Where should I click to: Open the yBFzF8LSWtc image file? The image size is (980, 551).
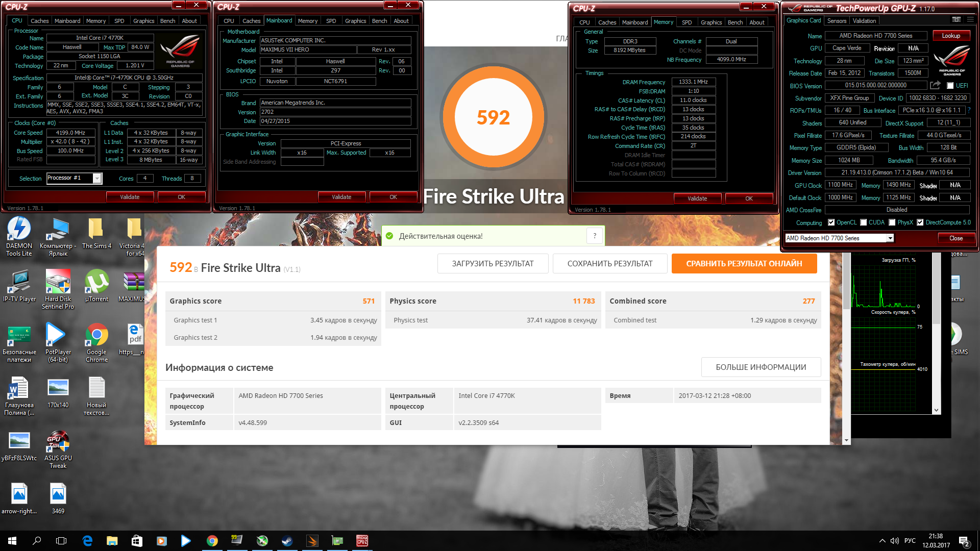tap(19, 445)
